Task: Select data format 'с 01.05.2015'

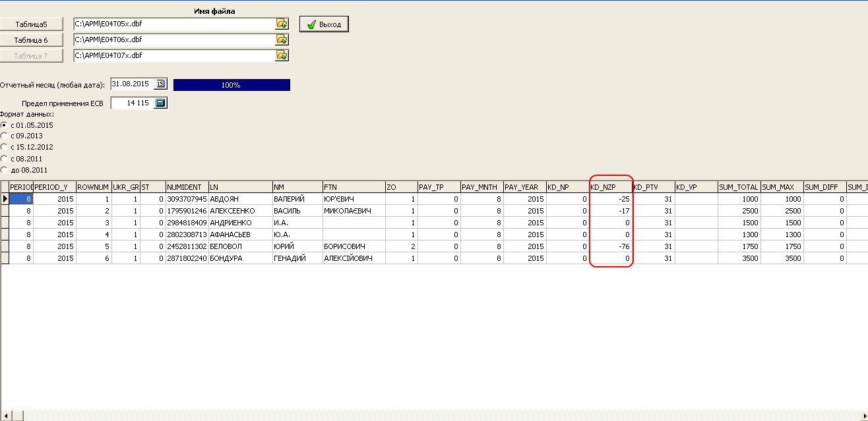Action: coord(4,125)
